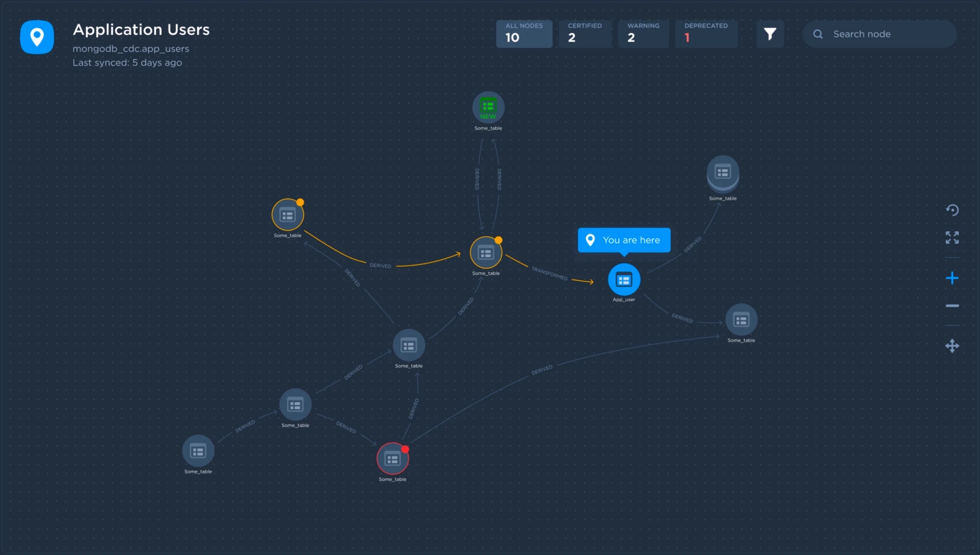Zoom out with the minus icon
Image resolution: width=980 pixels, height=555 pixels.
pos(952,306)
